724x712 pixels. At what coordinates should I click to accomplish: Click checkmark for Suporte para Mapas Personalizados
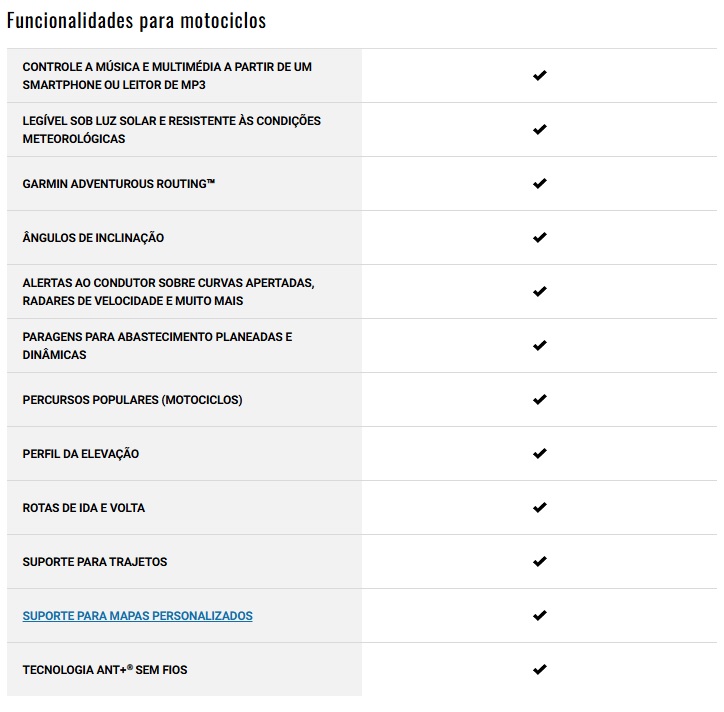pos(540,615)
